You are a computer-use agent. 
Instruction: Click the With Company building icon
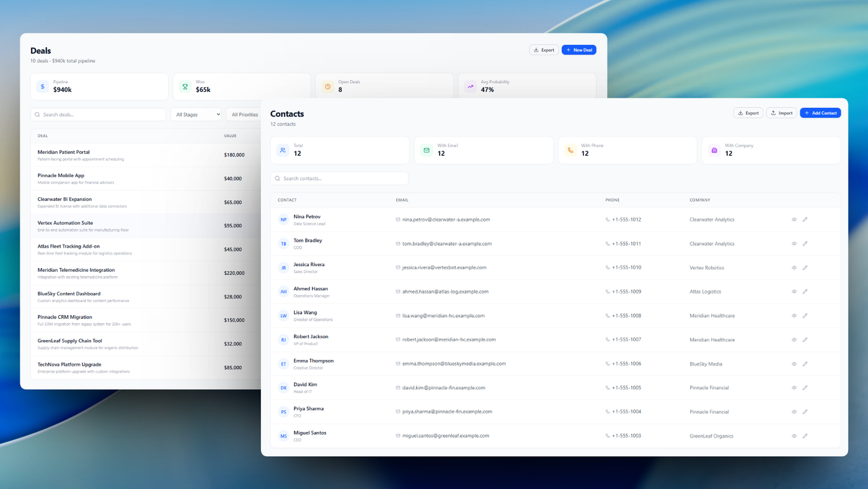pyautogui.click(x=714, y=150)
